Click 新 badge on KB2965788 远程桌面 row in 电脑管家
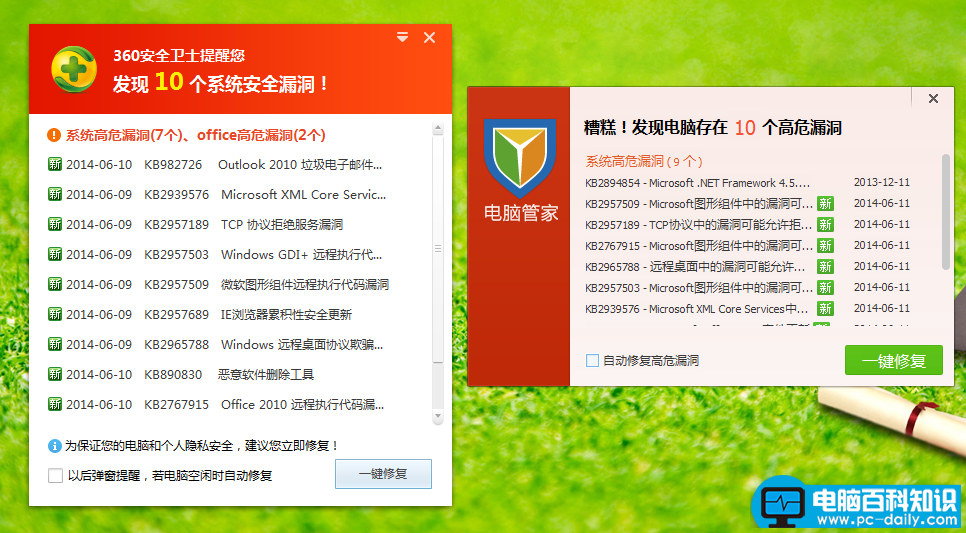This screenshot has height=533, width=966. click(826, 266)
